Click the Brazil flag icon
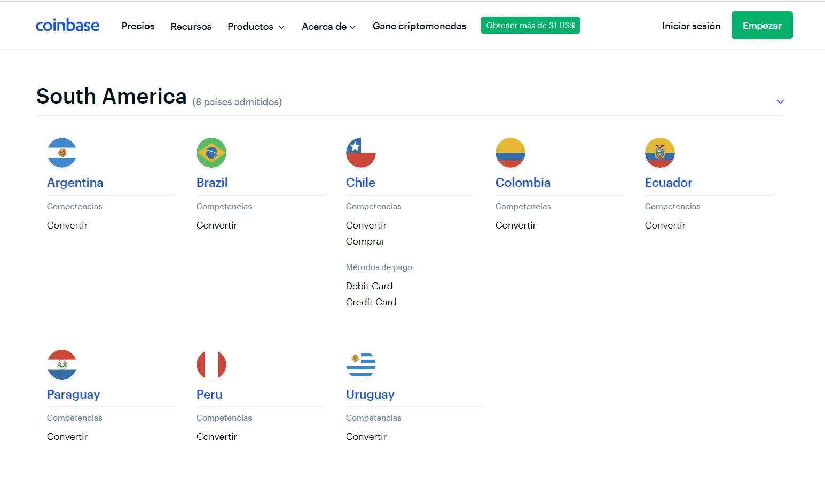The image size is (825, 504). [x=211, y=152]
